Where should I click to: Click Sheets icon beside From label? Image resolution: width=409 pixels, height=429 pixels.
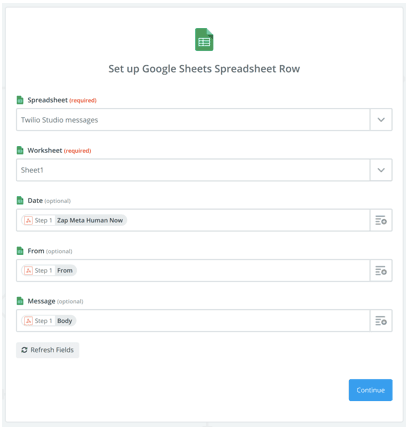20,251
